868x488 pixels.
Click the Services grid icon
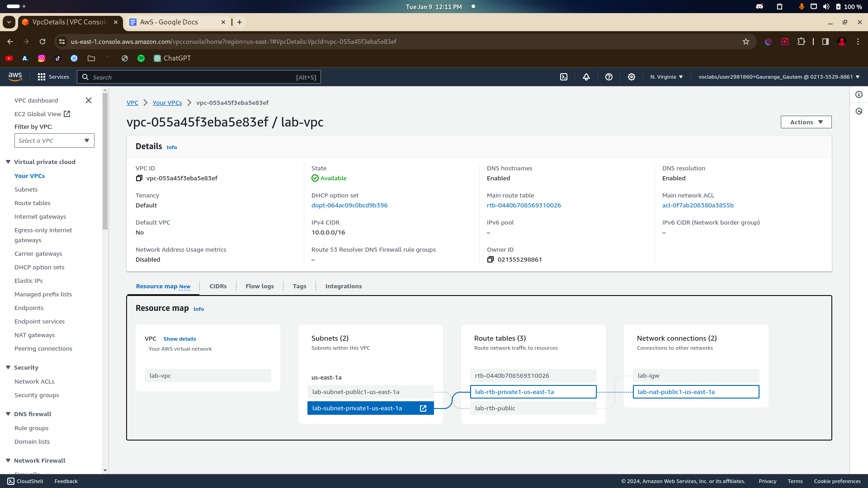pos(42,77)
